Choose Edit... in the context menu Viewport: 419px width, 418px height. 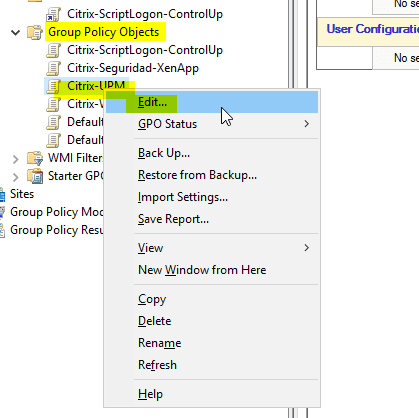pos(212,102)
